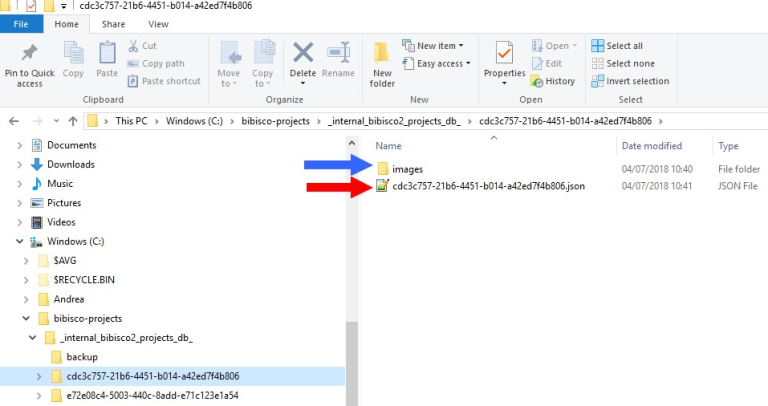Click the Edit ribbon command

(547, 64)
